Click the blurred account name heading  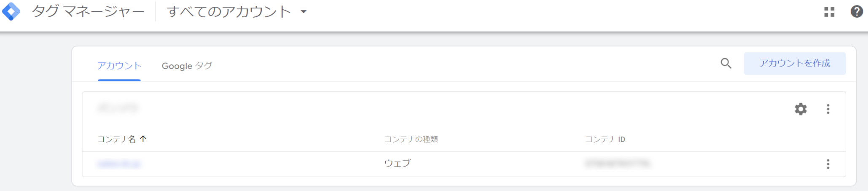(118, 108)
